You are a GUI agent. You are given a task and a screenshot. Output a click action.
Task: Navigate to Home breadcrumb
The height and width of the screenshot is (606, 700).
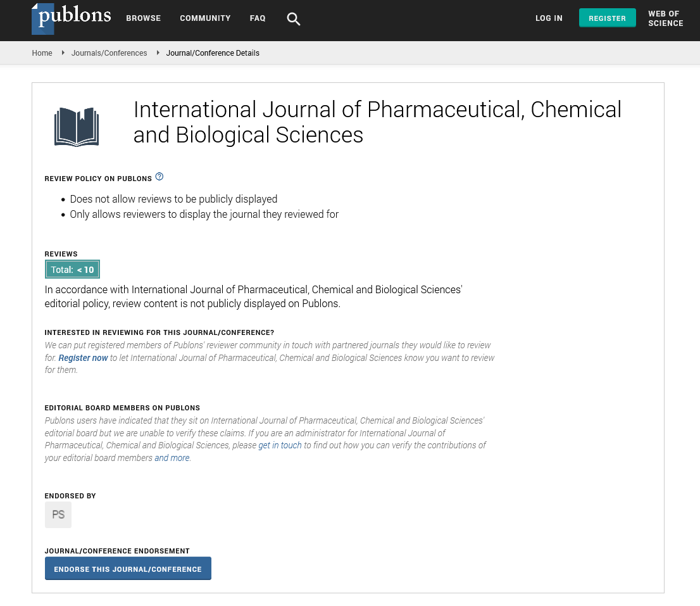pos(42,53)
